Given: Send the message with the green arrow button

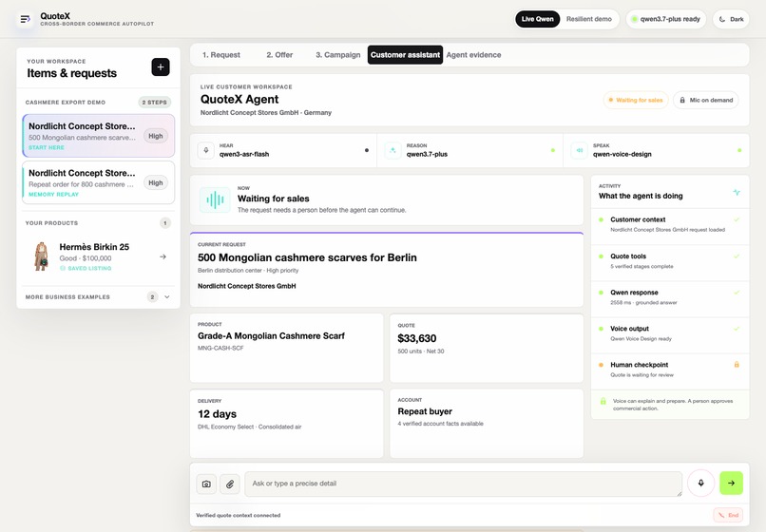Looking at the screenshot, I should point(731,484).
